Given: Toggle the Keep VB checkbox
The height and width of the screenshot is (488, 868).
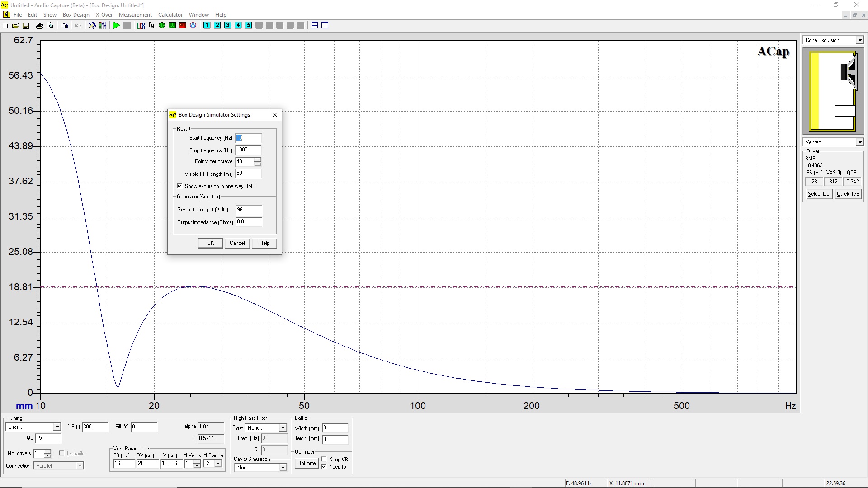Looking at the screenshot, I should click(324, 460).
